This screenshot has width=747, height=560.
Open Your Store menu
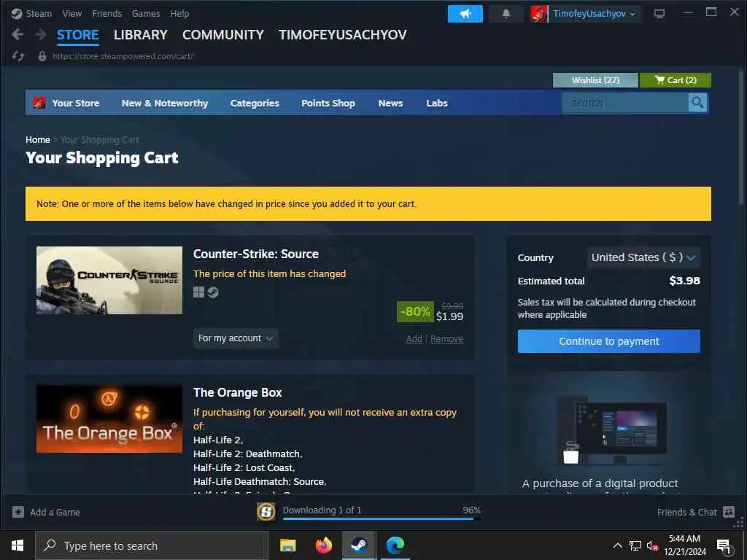click(x=76, y=103)
